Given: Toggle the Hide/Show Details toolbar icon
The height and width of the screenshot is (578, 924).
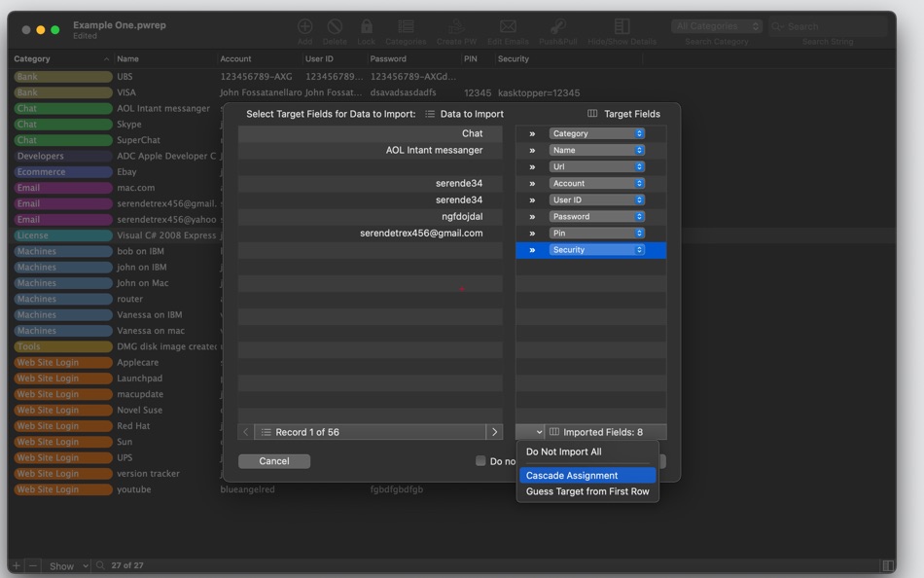Looking at the screenshot, I should [622, 26].
